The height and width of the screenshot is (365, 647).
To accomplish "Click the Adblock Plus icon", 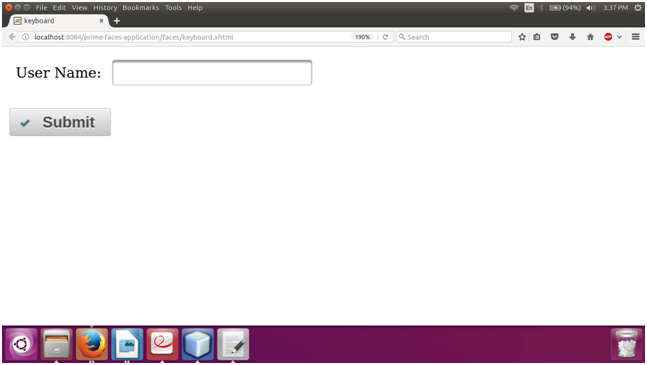I will coord(608,37).
